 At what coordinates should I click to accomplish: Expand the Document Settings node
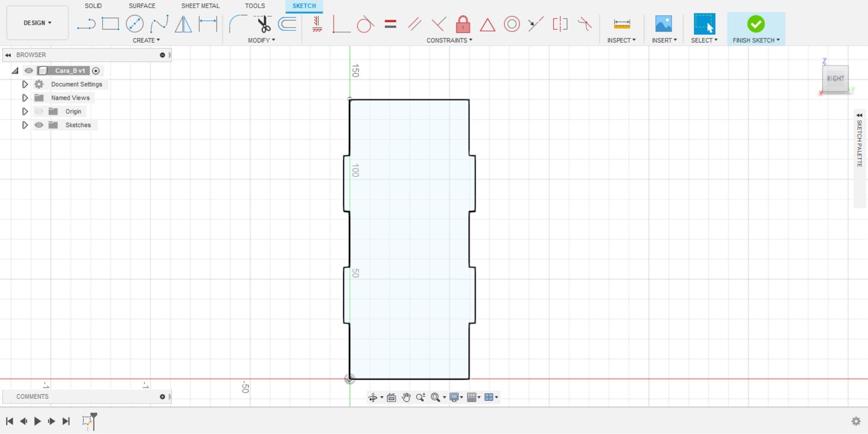pyautogui.click(x=25, y=84)
